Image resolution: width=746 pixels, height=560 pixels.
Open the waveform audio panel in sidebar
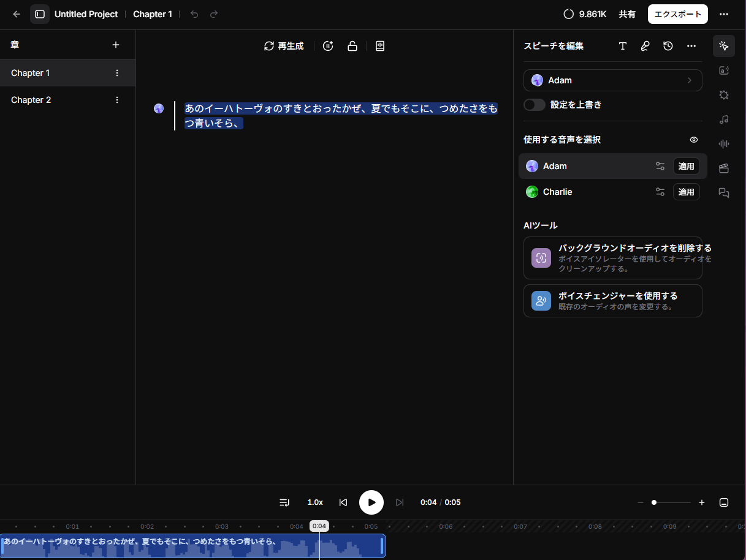pos(724,144)
